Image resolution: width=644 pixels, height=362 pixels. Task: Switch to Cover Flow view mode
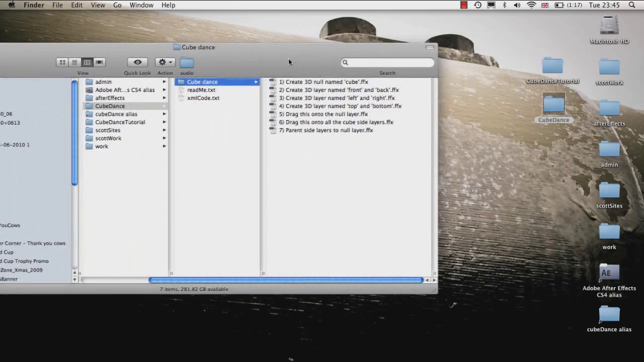pyautogui.click(x=100, y=62)
